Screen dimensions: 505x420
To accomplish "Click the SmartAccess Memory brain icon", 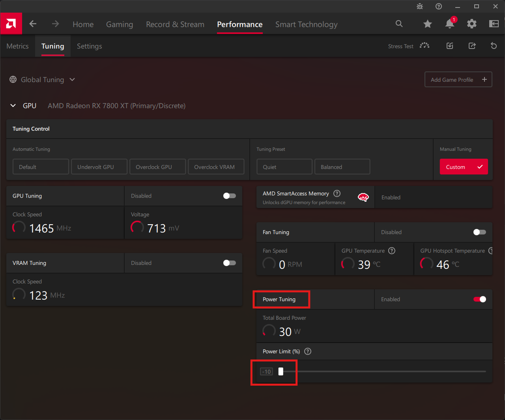I will [x=363, y=197].
